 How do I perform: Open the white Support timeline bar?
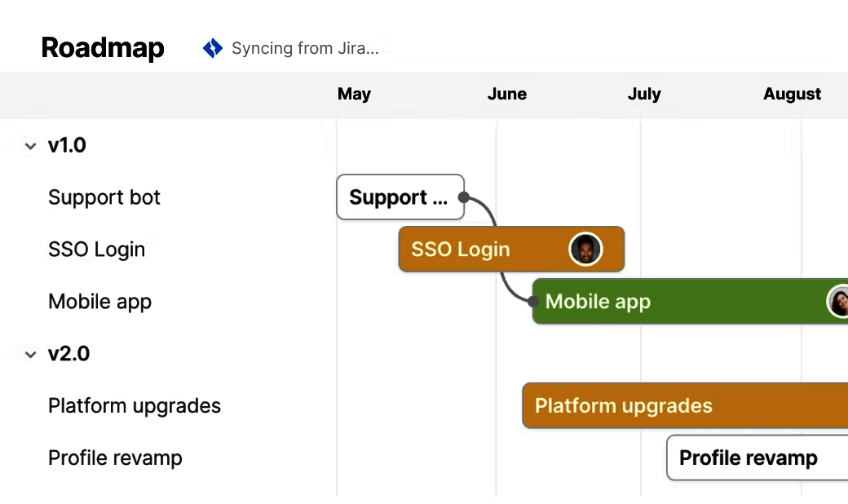(398, 197)
